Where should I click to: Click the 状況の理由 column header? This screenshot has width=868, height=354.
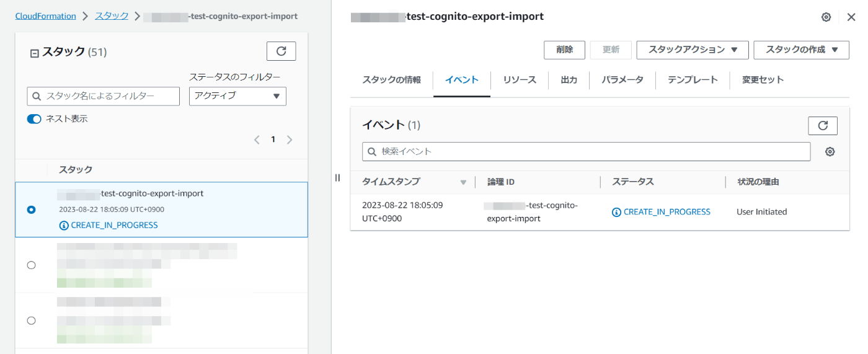coord(758,182)
